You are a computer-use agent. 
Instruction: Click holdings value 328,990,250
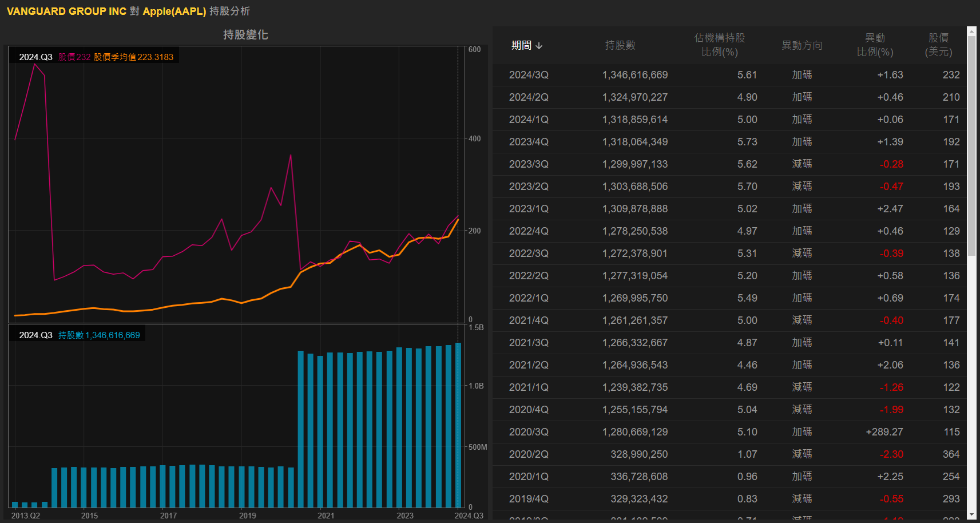pos(639,454)
